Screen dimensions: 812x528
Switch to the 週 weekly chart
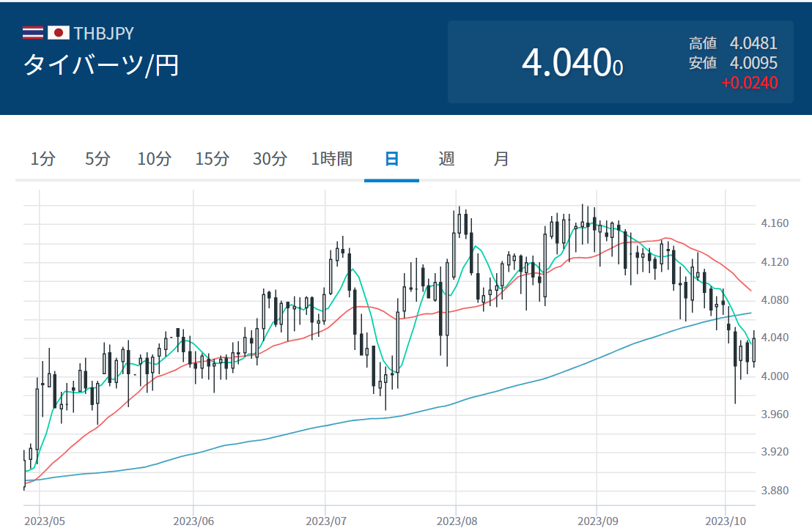pos(446,159)
